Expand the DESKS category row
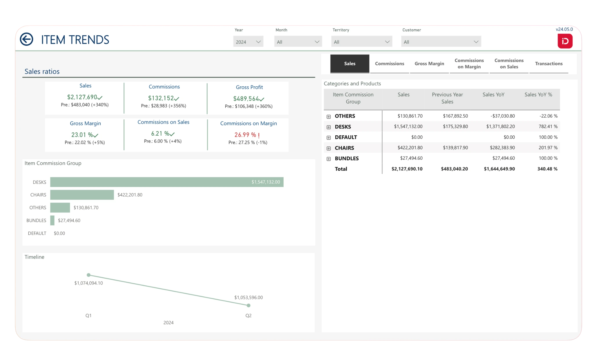Image resolution: width=594 pixels, height=364 pixels. (x=329, y=127)
